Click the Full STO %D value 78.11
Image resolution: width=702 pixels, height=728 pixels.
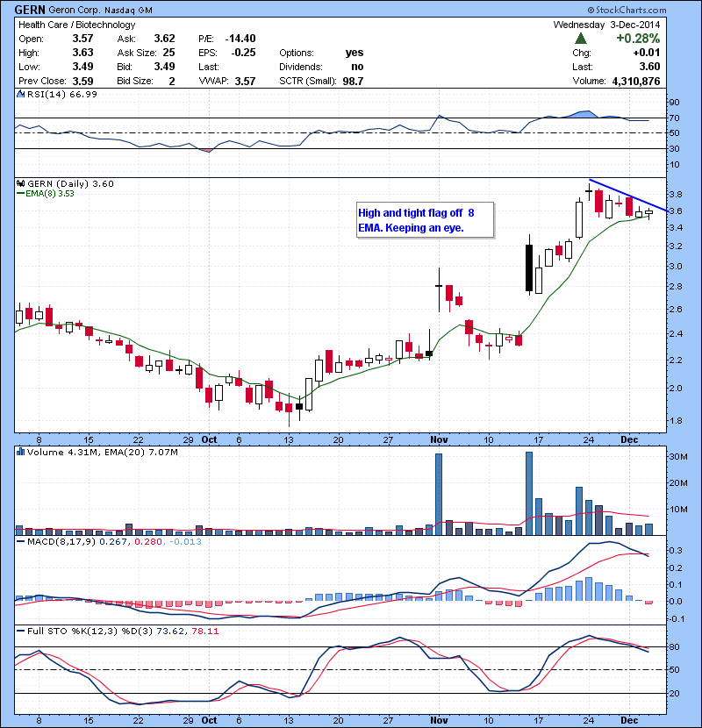click(204, 631)
